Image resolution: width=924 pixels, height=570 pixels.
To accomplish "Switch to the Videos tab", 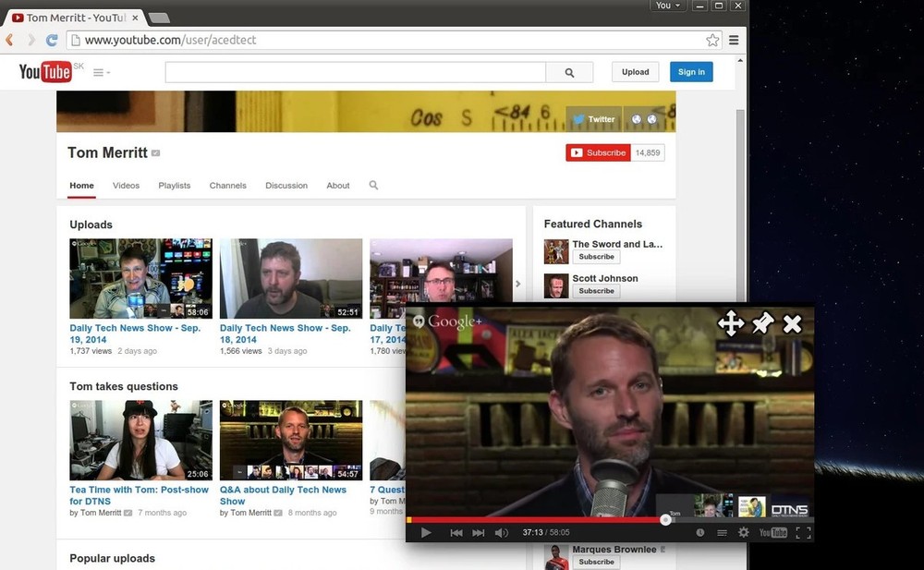I will 126,186.
